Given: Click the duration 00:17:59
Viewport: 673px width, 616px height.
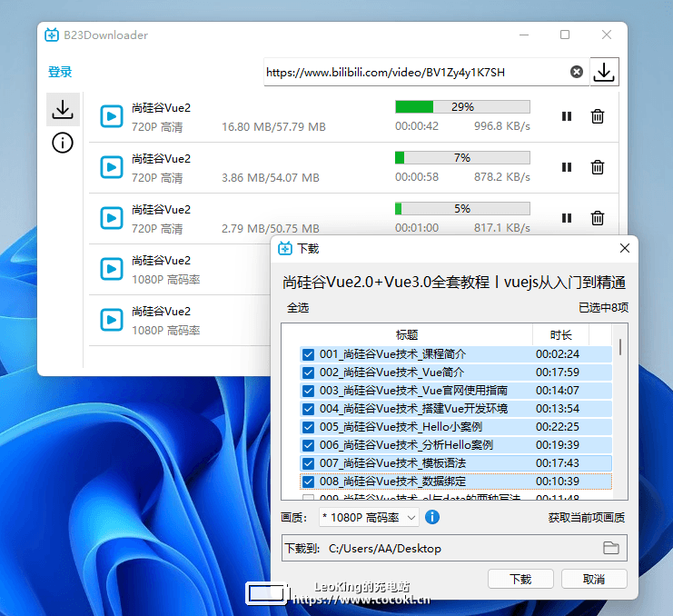Looking at the screenshot, I should tap(557, 373).
